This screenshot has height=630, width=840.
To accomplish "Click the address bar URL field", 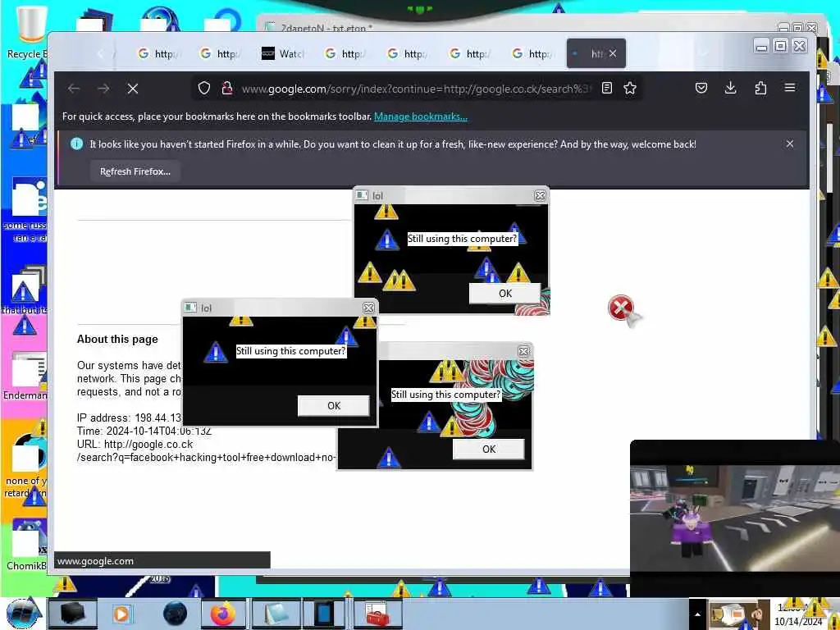I will (x=415, y=89).
